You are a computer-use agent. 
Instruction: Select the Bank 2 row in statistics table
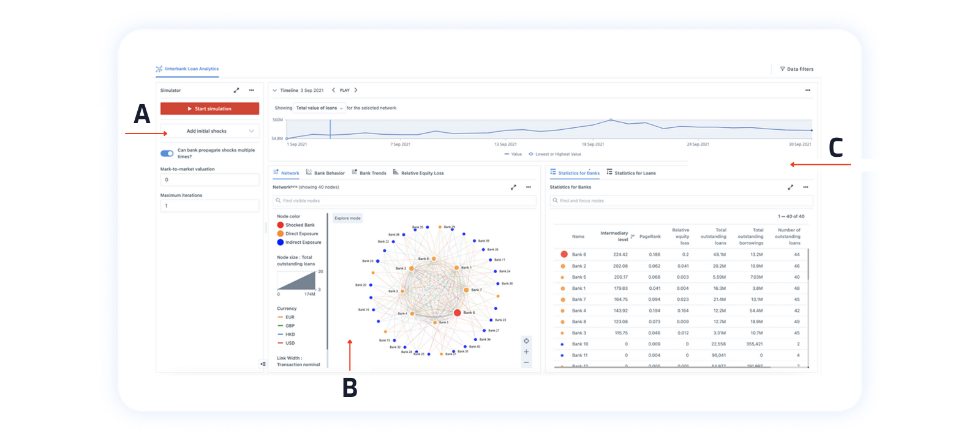coord(681,266)
